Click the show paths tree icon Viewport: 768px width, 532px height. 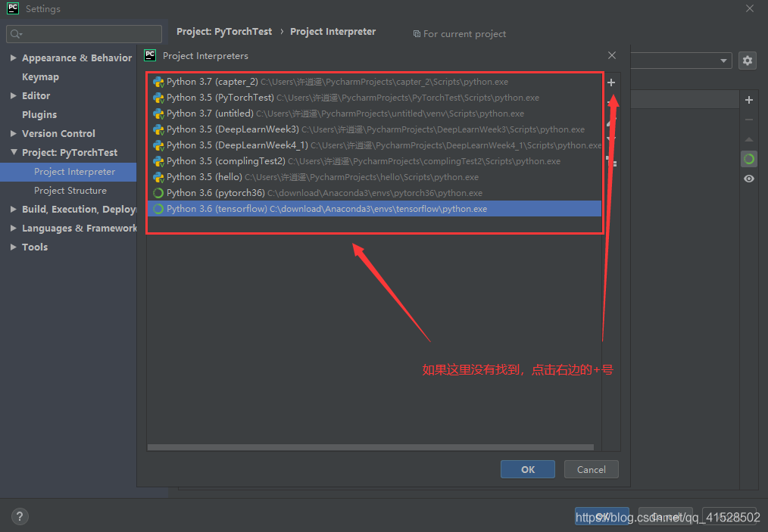[x=612, y=163]
